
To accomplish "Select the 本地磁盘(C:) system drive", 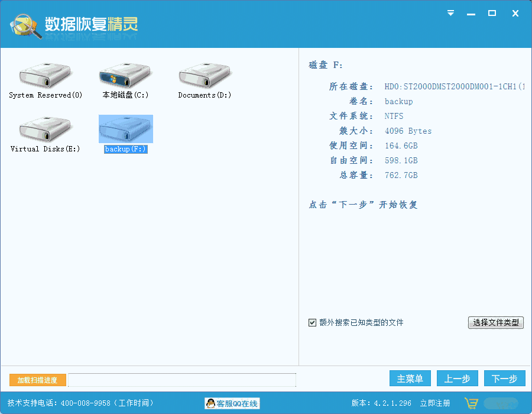I will click(125, 75).
